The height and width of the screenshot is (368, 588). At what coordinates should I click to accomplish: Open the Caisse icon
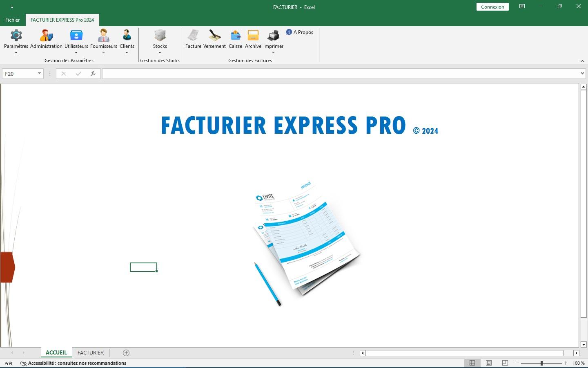click(235, 36)
